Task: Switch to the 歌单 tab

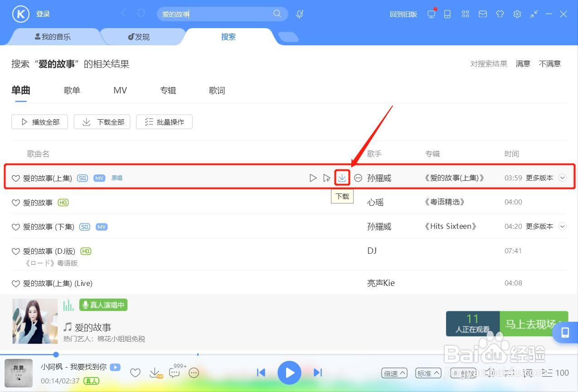Action: click(x=72, y=90)
